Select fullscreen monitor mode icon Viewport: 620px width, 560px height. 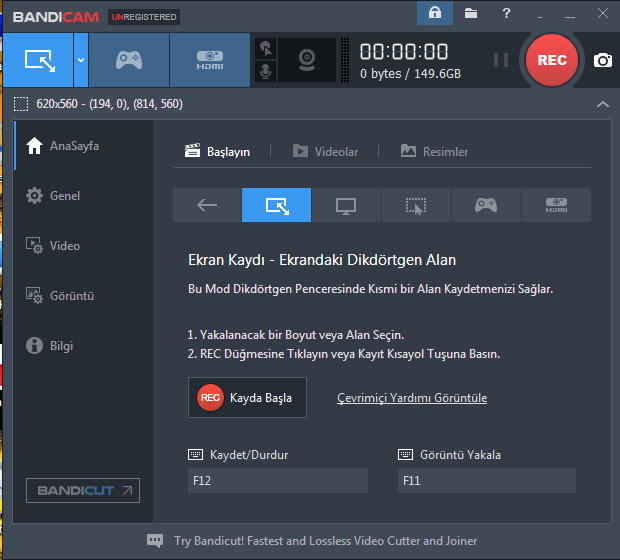click(346, 205)
